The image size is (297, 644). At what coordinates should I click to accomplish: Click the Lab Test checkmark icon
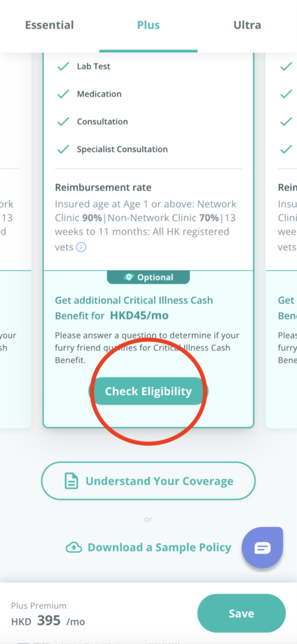tap(63, 66)
